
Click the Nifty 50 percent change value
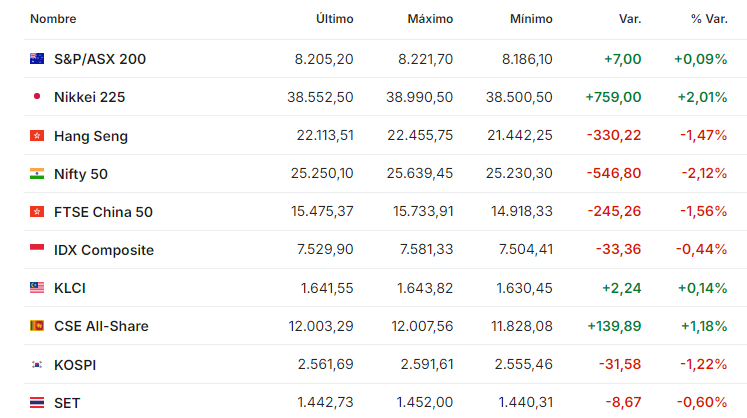704,173
